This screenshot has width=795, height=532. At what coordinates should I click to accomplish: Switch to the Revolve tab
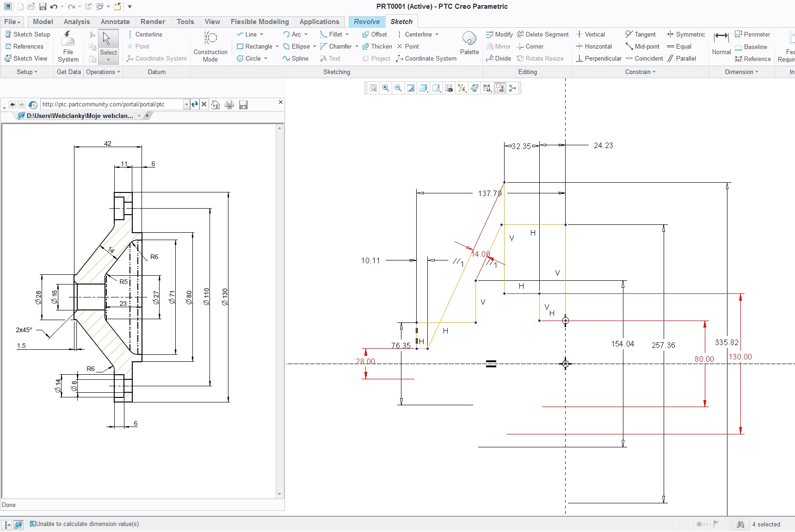tap(367, 22)
